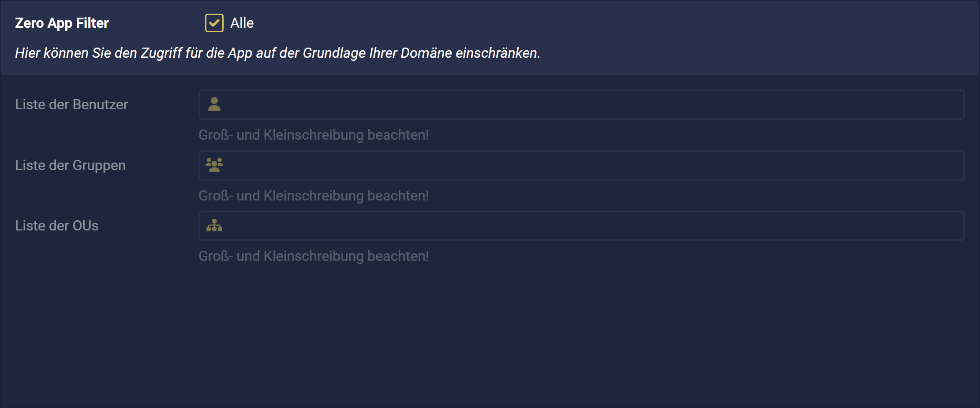
Task: Focus the Liste der OUs input field
Action: [581, 226]
